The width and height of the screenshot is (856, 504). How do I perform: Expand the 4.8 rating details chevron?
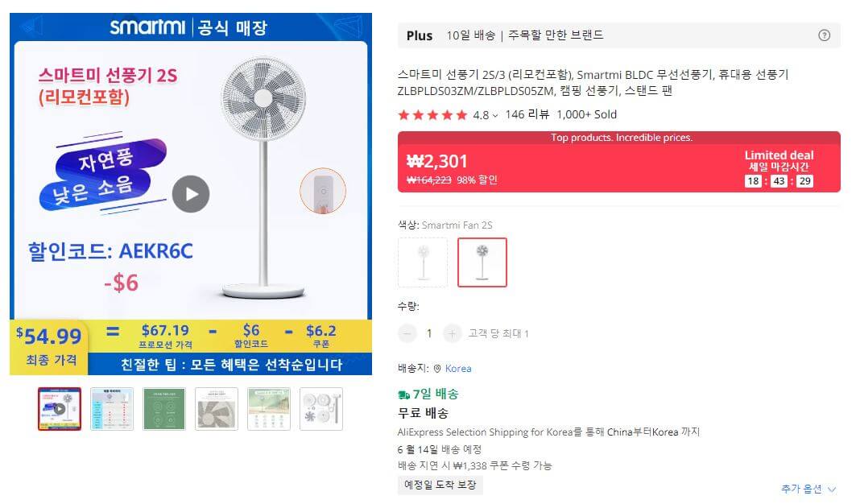pos(494,115)
